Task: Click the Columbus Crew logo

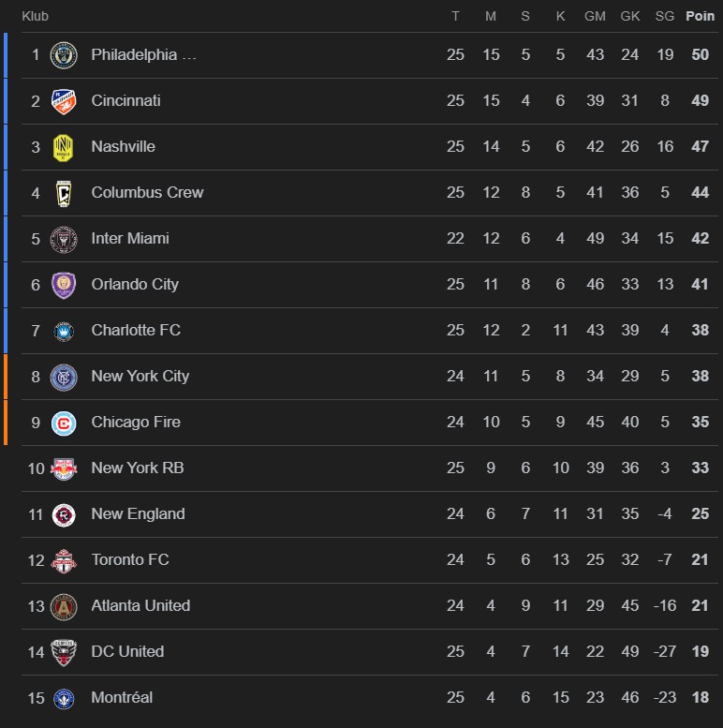Action: [64, 193]
